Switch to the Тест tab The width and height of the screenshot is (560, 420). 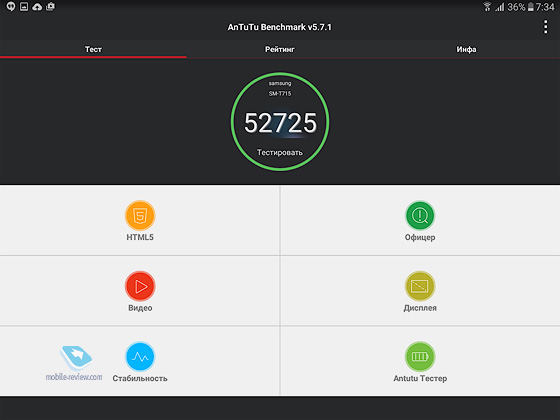pos(93,49)
